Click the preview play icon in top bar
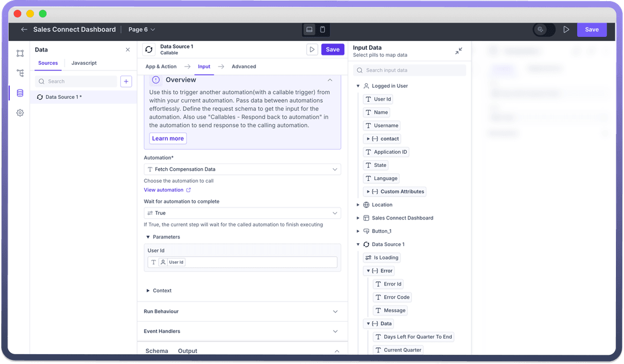 click(x=566, y=29)
